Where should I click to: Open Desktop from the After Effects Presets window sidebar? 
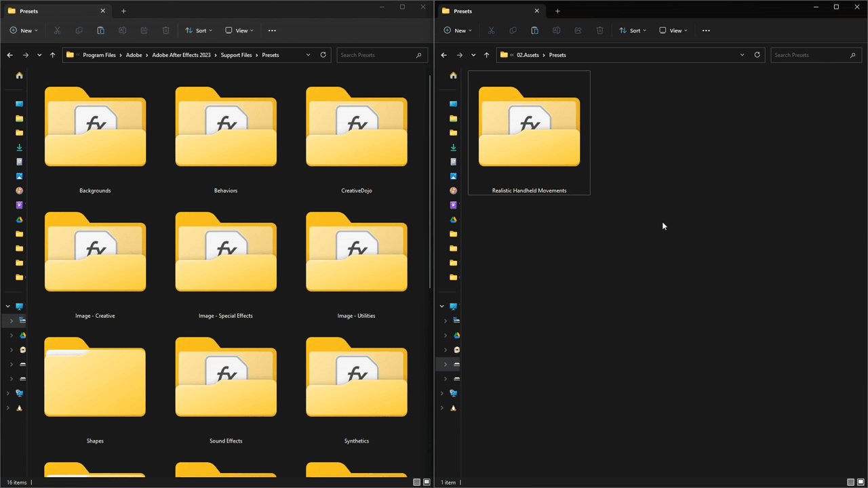pyautogui.click(x=19, y=104)
